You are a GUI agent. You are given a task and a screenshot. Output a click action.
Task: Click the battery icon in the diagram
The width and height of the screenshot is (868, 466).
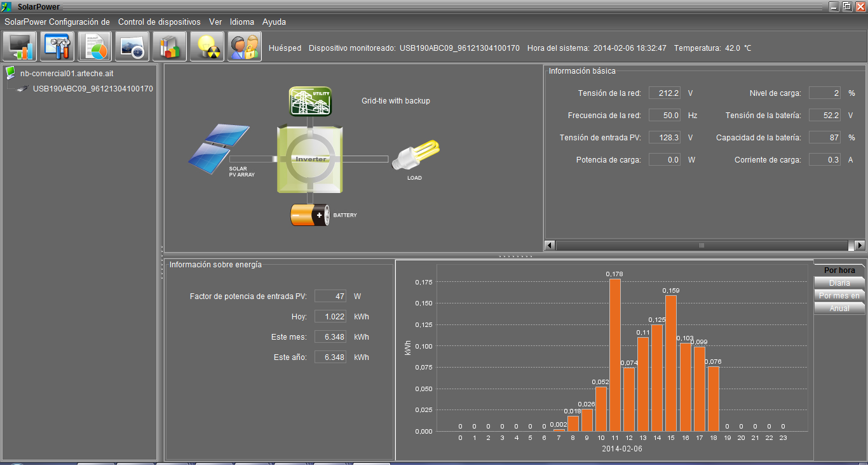309,215
